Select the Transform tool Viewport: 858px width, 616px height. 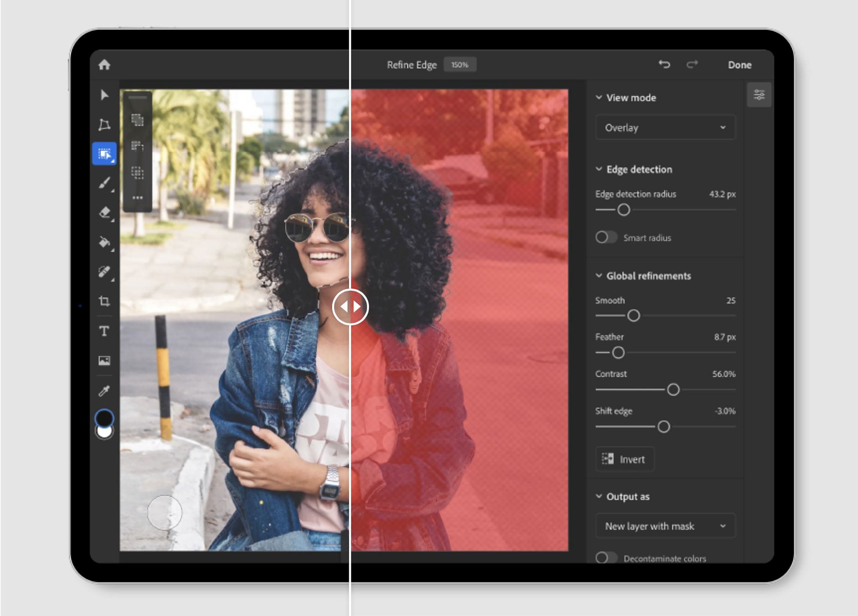(x=104, y=124)
